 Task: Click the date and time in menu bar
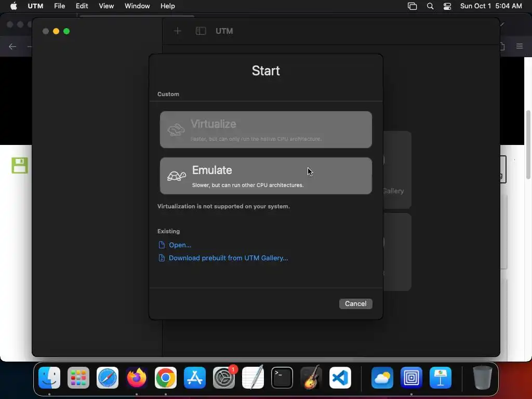pyautogui.click(x=491, y=6)
